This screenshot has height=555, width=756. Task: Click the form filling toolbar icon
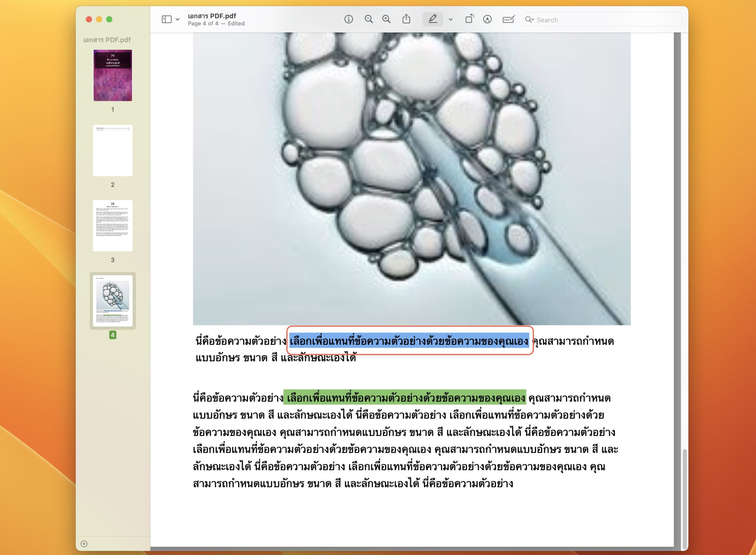click(x=508, y=19)
